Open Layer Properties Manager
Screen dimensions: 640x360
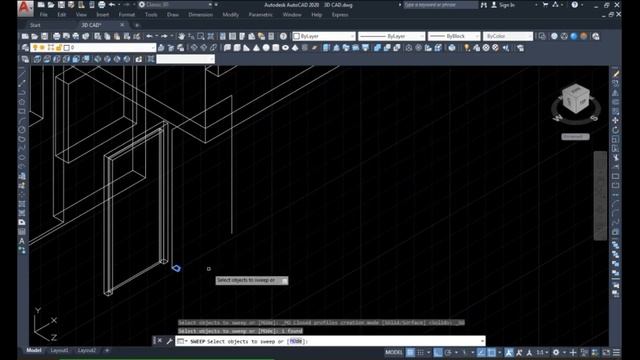click(x=25, y=48)
